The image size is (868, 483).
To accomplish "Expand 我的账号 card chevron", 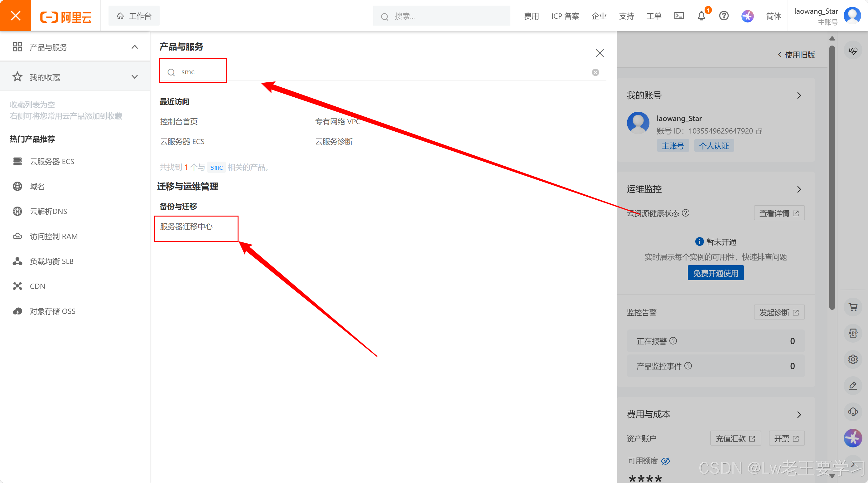I will (799, 95).
